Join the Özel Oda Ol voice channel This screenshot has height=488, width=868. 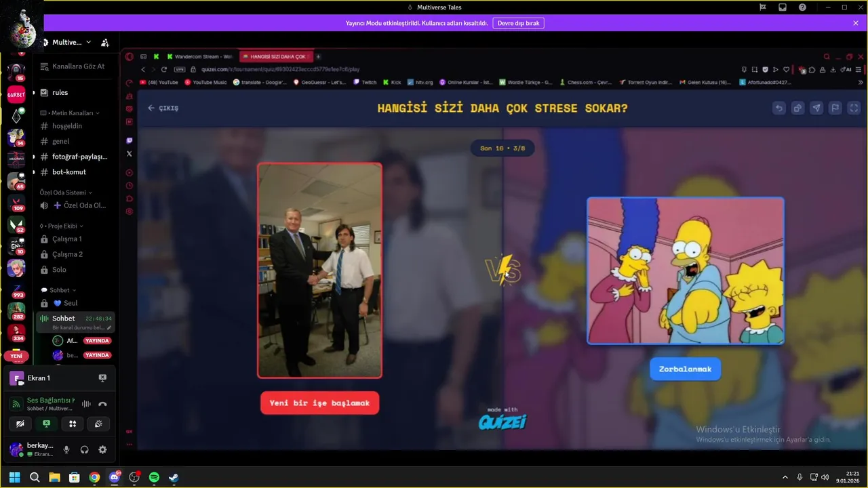tap(73, 205)
